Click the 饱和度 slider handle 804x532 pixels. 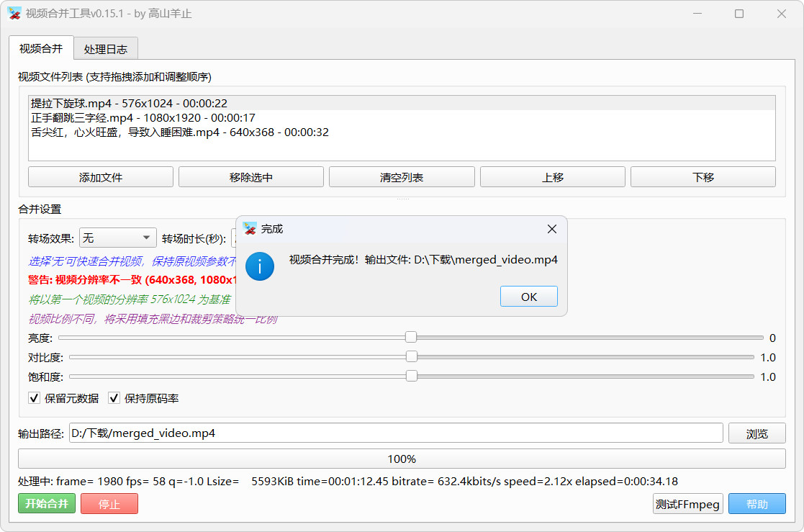pos(411,376)
